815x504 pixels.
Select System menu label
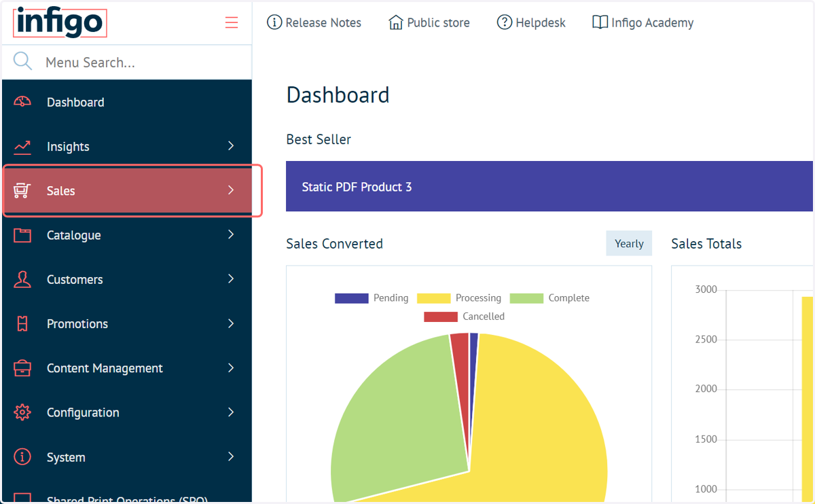pos(66,457)
